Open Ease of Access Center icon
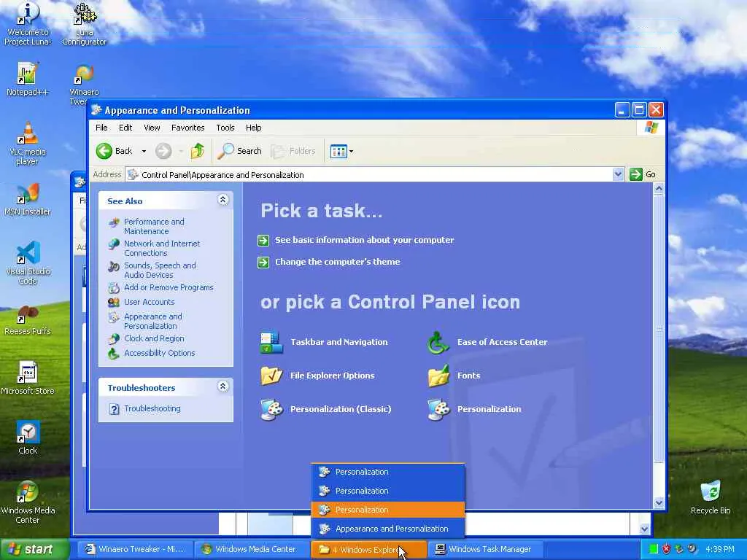747x560 pixels. coord(438,343)
